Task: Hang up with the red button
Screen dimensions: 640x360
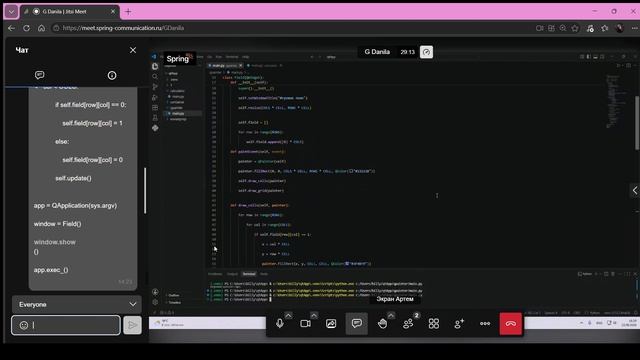Action: pyautogui.click(x=511, y=324)
